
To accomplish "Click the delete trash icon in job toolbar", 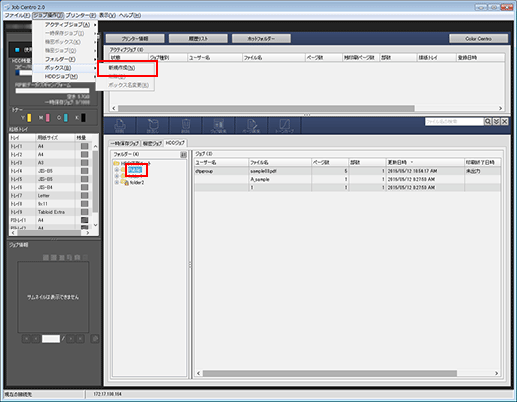I will coord(186,125).
